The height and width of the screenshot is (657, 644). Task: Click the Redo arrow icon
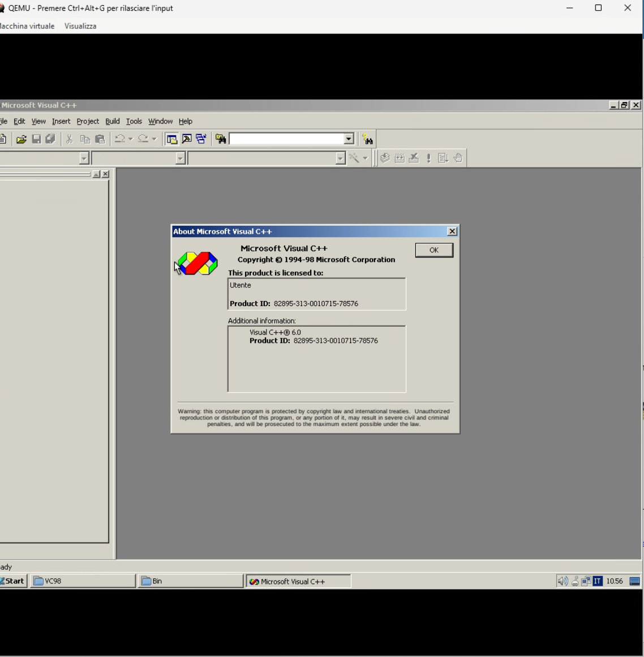pos(143,139)
